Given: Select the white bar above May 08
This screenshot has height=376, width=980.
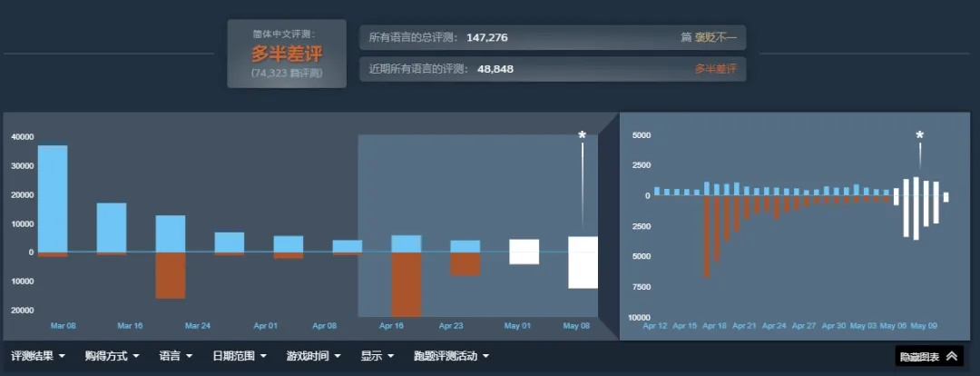Looking at the screenshot, I should click(x=583, y=262).
